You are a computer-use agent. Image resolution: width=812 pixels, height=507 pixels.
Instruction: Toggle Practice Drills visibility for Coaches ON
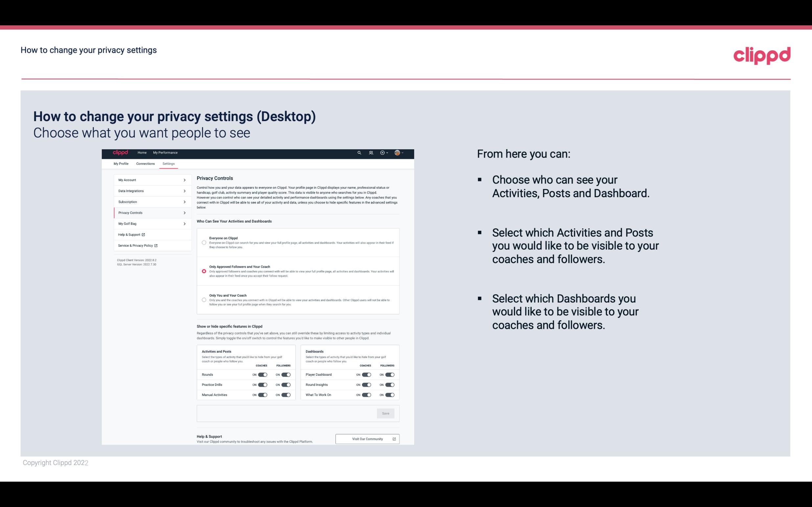coord(262,384)
